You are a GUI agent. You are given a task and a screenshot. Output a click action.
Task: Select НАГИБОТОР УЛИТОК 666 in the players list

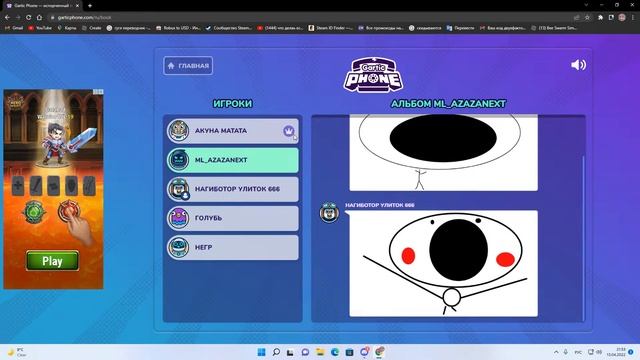(233, 189)
